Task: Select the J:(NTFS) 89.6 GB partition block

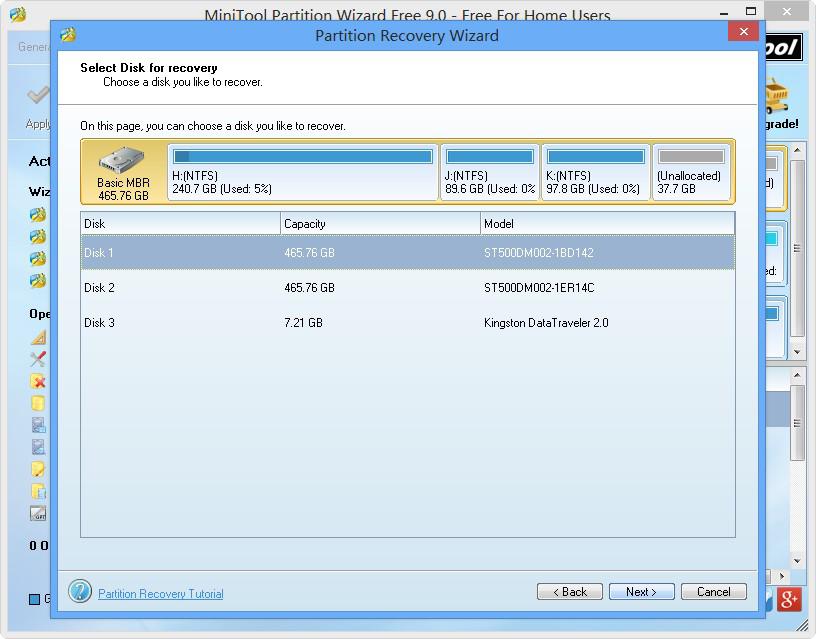Action: (x=490, y=172)
